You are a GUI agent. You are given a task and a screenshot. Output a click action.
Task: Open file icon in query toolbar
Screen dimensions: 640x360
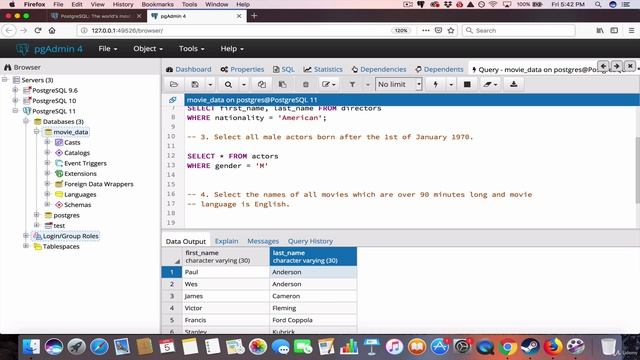click(174, 84)
